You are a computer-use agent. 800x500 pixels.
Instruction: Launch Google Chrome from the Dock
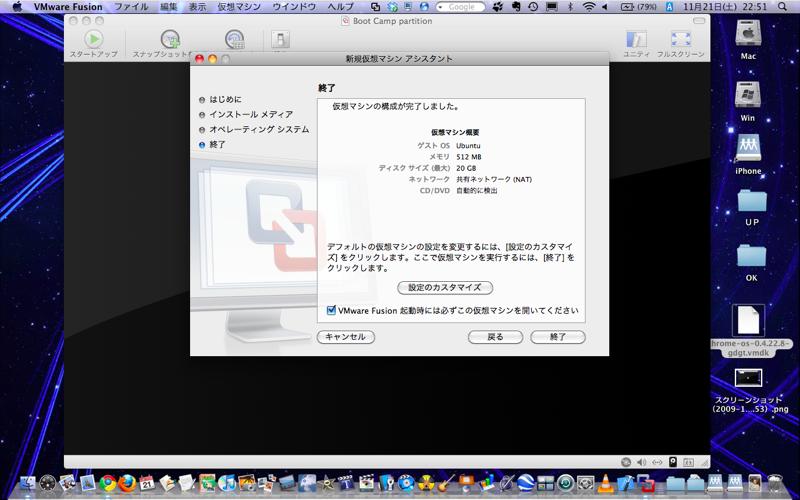108,483
